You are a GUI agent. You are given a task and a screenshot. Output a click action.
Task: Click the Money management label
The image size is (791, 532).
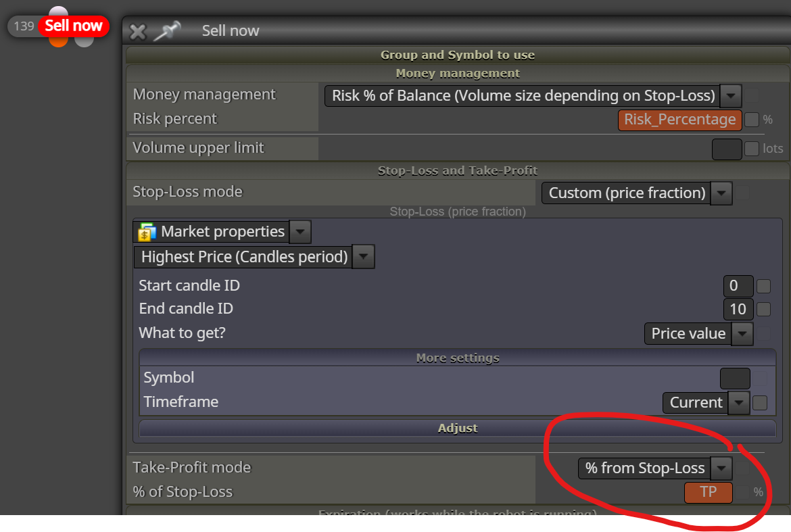(x=204, y=95)
